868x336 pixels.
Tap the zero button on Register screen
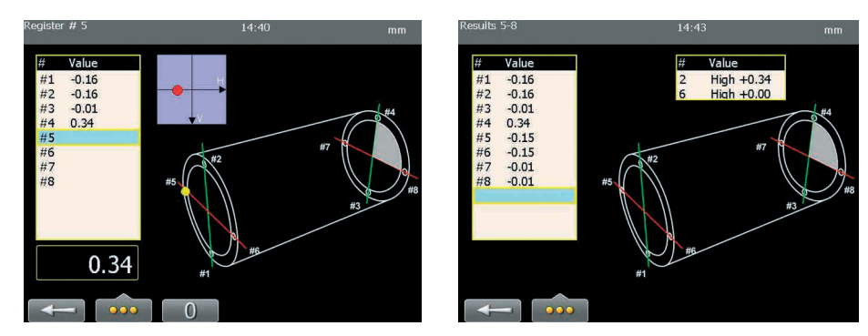[189, 311]
